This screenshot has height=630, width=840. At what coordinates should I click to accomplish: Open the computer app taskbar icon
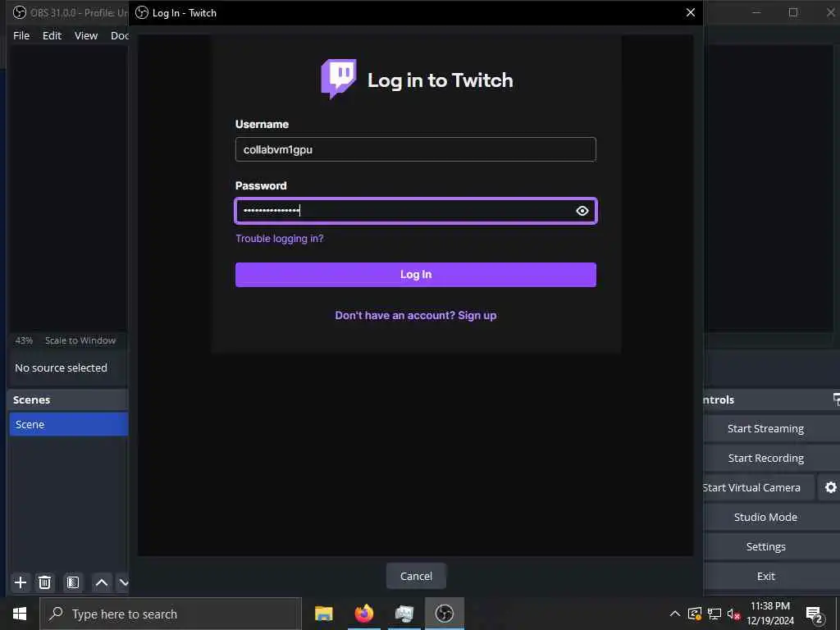coord(404,614)
